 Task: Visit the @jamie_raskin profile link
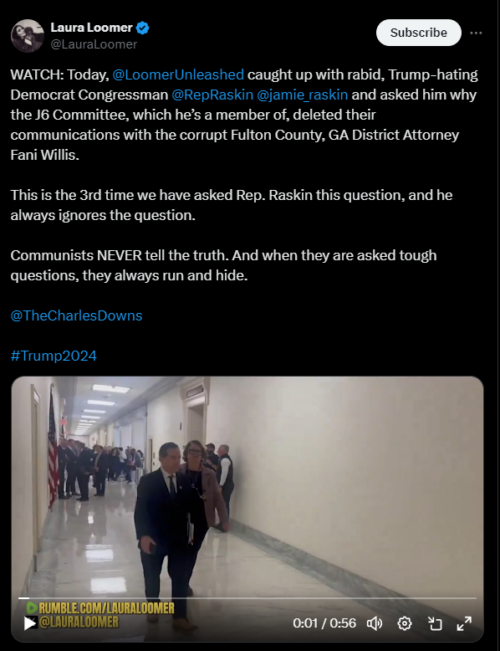coord(302,95)
